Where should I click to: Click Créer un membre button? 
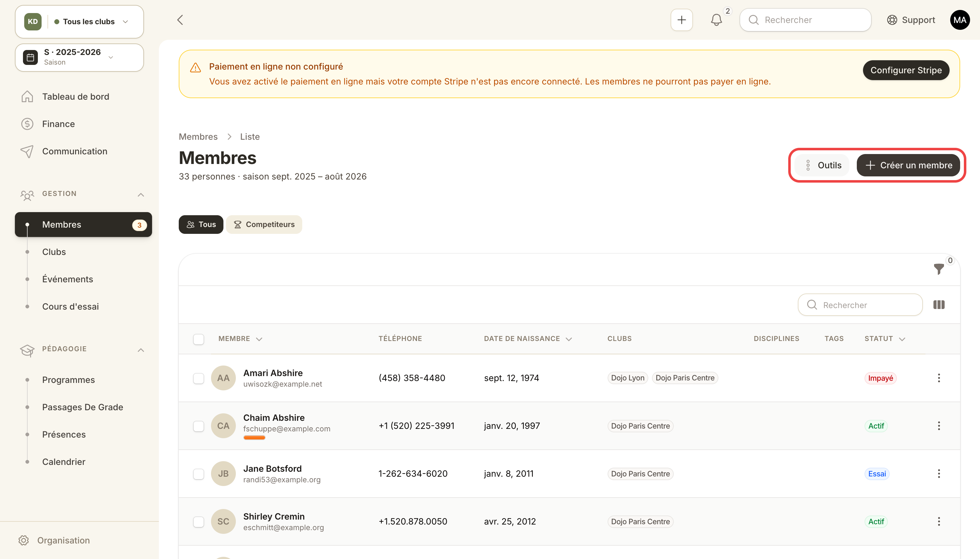click(x=908, y=165)
